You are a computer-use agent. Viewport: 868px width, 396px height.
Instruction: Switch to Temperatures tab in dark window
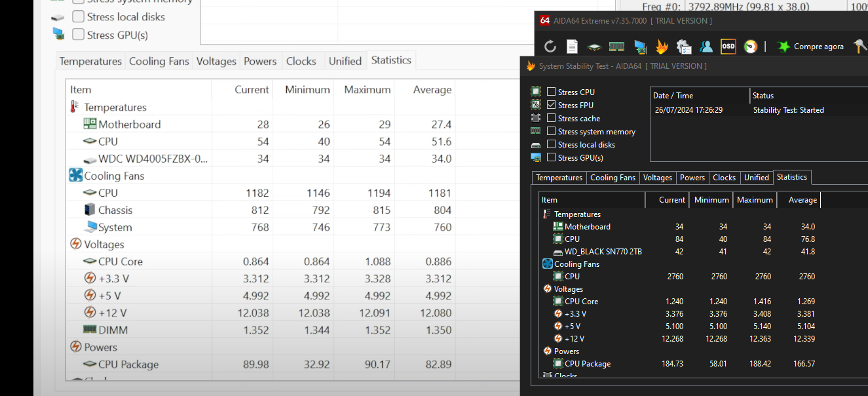(559, 178)
